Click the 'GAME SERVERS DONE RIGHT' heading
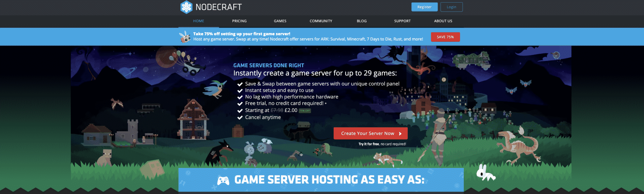The height and width of the screenshot is (194, 644). tap(269, 65)
